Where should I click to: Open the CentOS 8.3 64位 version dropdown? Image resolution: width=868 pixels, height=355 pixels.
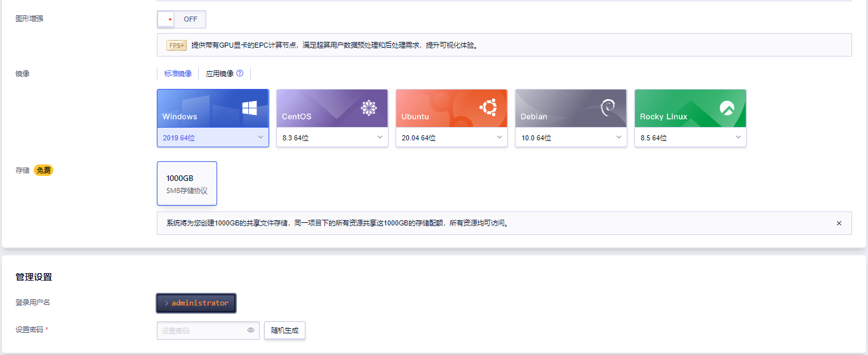point(332,137)
